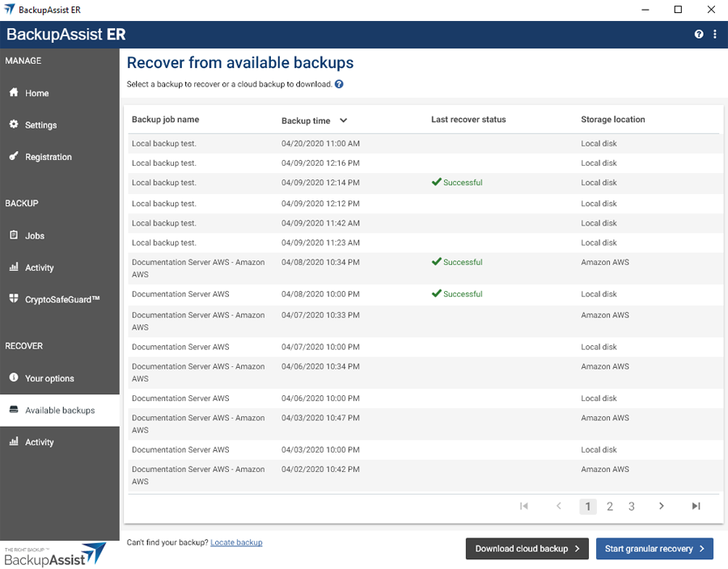This screenshot has width=728, height=569.
Task: Open Jobs under Backup
Action: click(x=59, y=235)
